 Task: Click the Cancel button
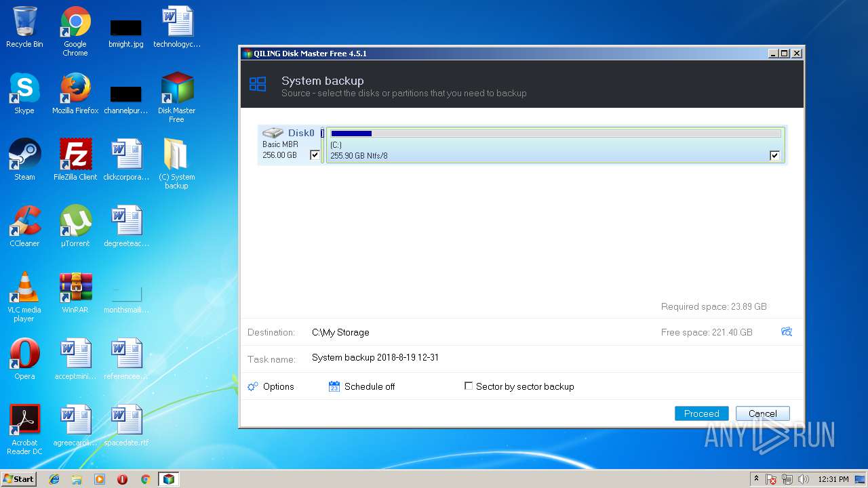pyautogui.click(x=763, y=413)
